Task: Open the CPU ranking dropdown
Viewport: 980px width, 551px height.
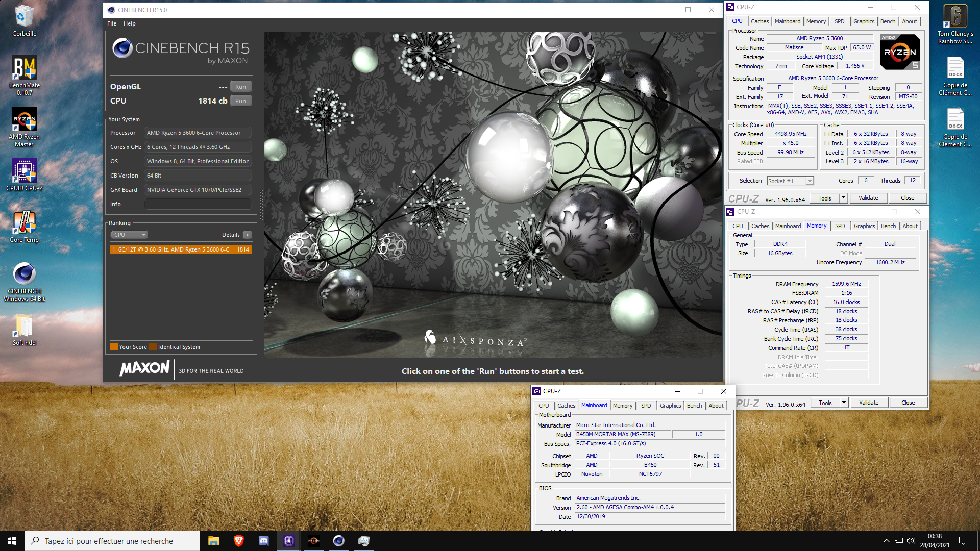Action: pyautogui.click(x=130, y=235)
